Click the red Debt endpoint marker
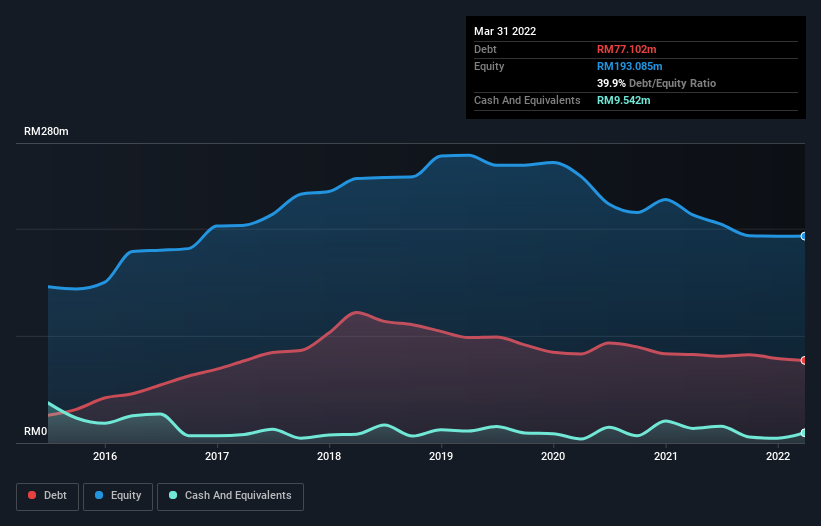The height and width of the screenshot is (526, 821). click(x=804, y=361)
